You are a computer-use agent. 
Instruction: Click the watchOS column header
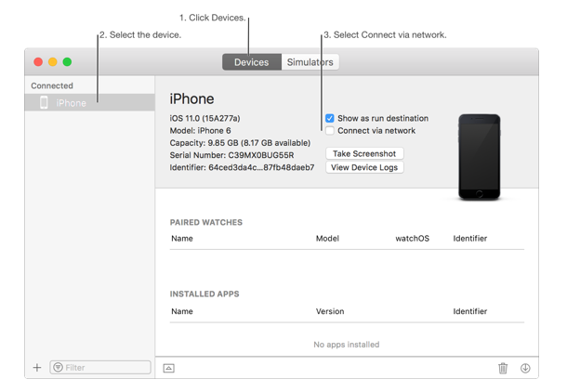point(412,239)
